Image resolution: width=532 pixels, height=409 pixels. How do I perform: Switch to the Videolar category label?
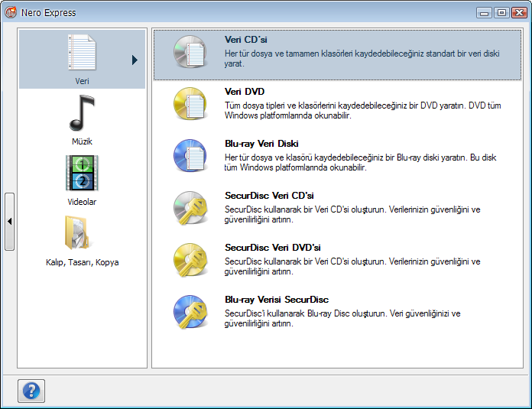point(82,202)
